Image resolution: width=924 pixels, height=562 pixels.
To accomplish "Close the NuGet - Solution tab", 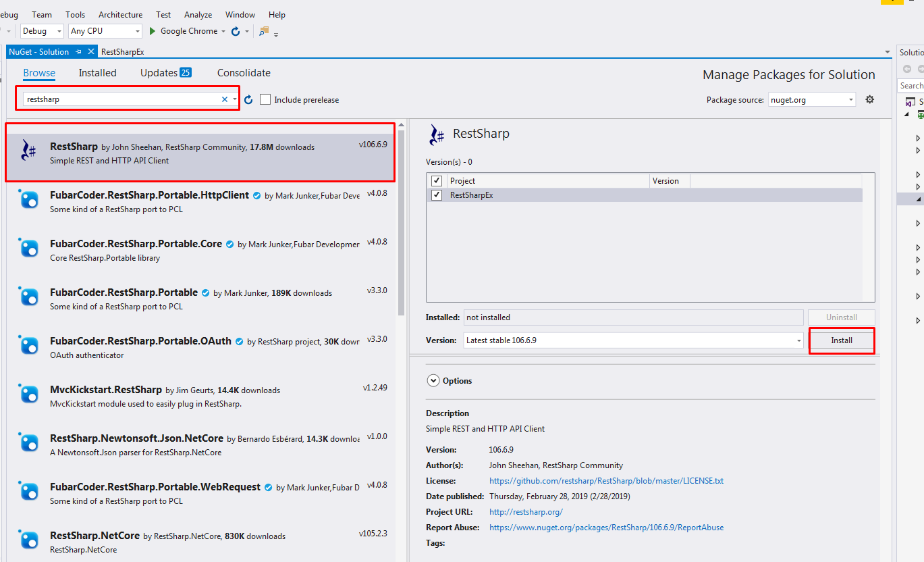I will click(91, 51).
